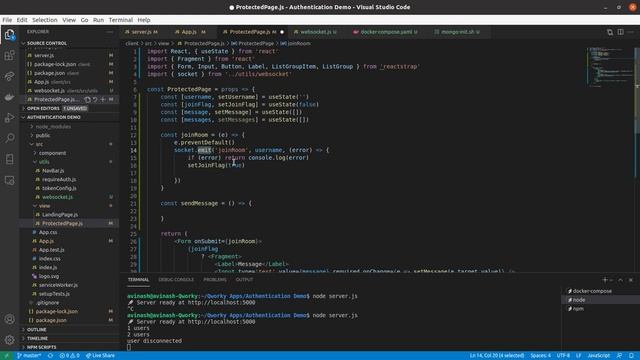640x360 pixels.
Task: Synchronize changes in status bar
Action: (50, 356)
